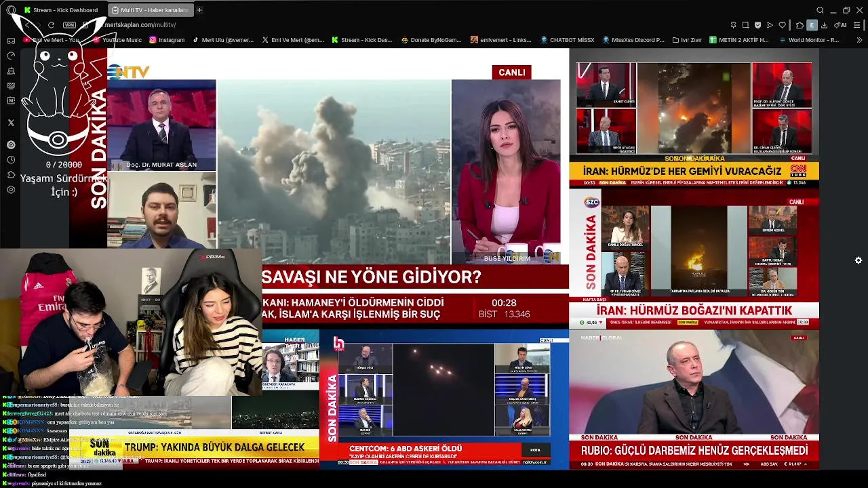The image size is (868, 488).
Task: Select the Halk TV stream tile
Action: tap(444, 399)
